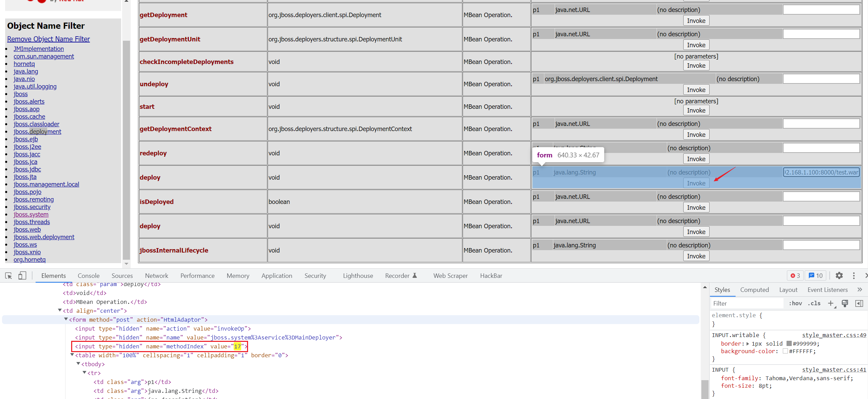This screenshot has height=399, width=868.
Task: Open the DevTools three-dot menu
Action: [x=854, y=275]
